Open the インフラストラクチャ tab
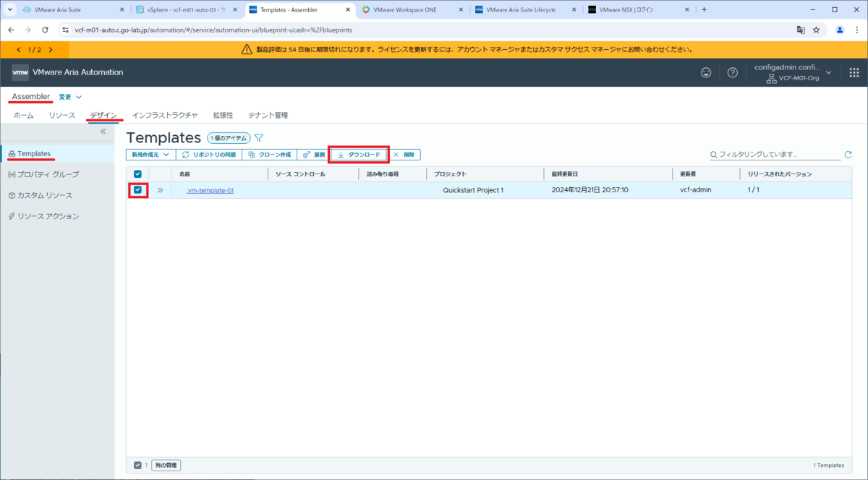This screenshot has height=480, width=868. click(165, 115)
